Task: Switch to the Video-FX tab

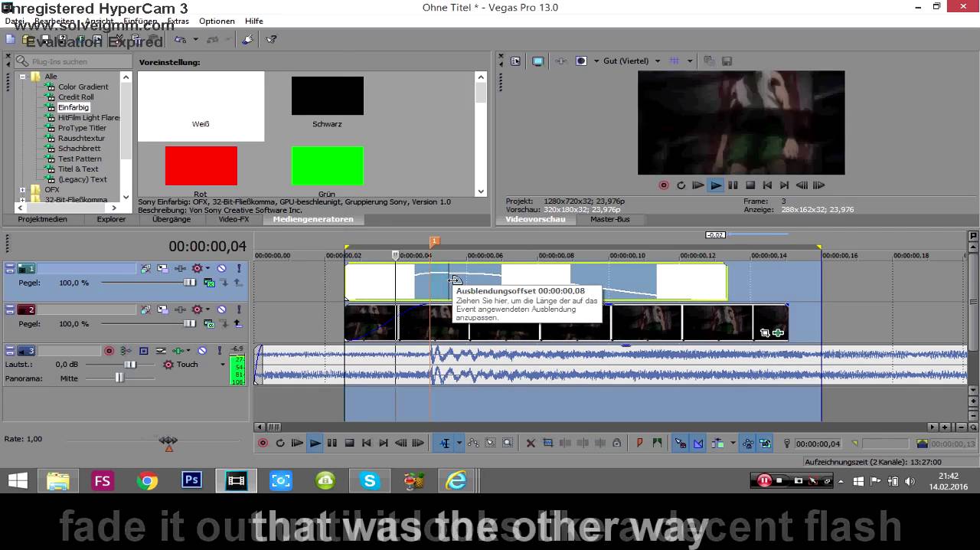Action: [234, 219]
